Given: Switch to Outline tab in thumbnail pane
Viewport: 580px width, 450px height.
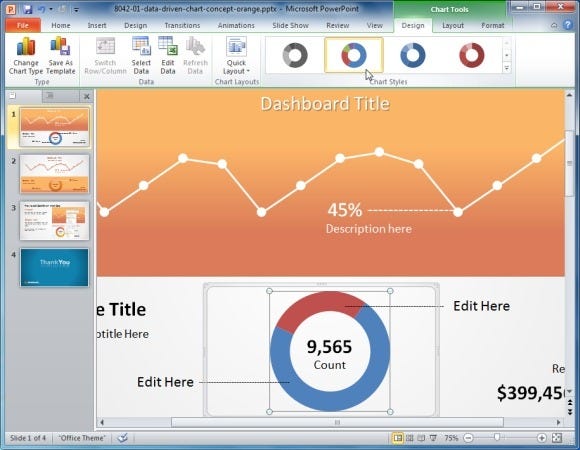Looking at the screenshot, I should point(50,96).
